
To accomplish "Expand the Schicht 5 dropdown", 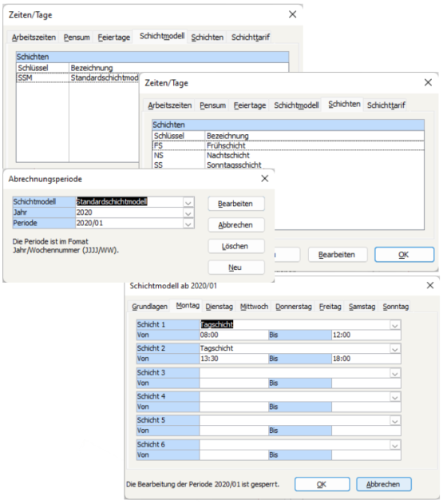I will point(395,421).
